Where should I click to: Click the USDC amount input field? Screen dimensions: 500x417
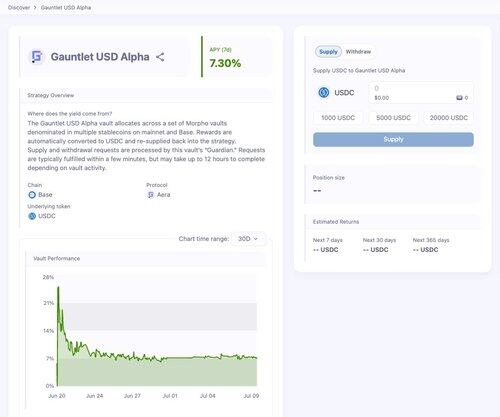[x=421, y=93]
